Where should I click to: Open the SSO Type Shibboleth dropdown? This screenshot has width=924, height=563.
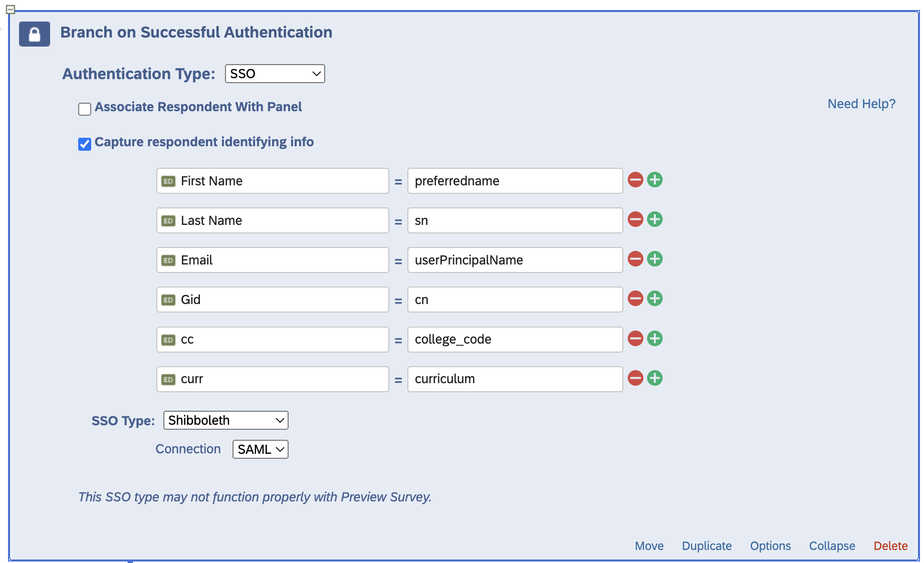tap(225, 420)
